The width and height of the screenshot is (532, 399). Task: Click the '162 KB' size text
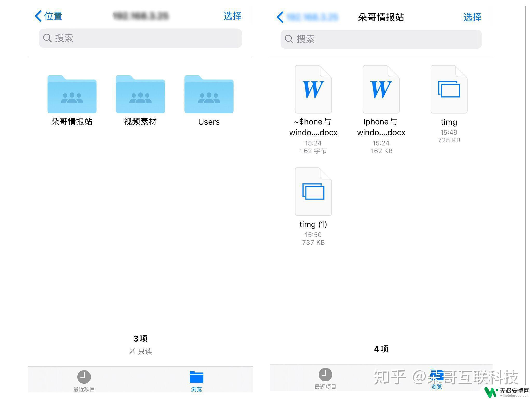381,151
